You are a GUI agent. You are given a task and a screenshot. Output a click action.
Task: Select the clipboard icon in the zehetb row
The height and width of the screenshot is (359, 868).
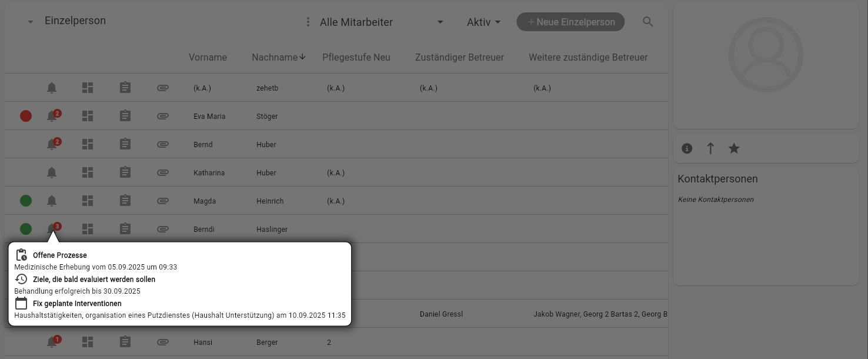[125, 87]
